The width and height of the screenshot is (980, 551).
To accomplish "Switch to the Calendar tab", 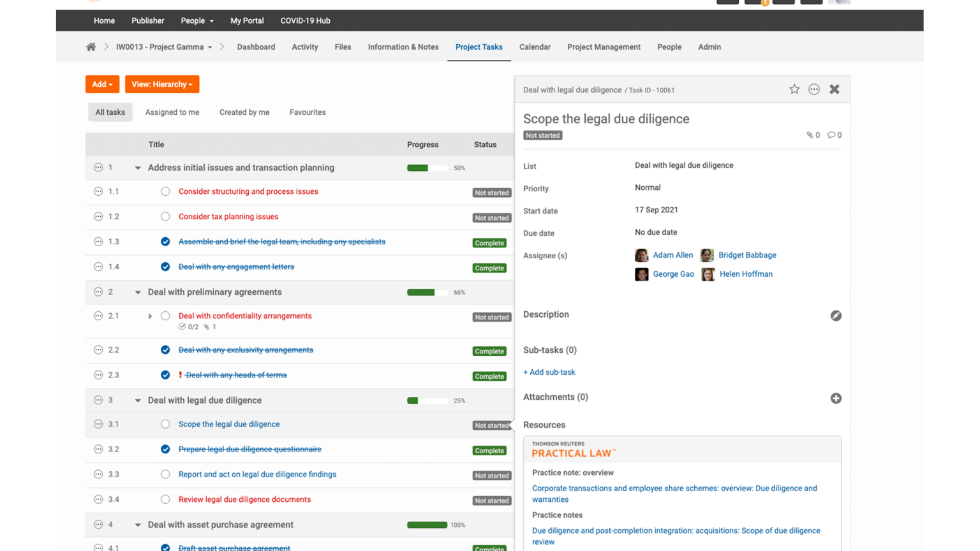I will [x=535, y=47].
